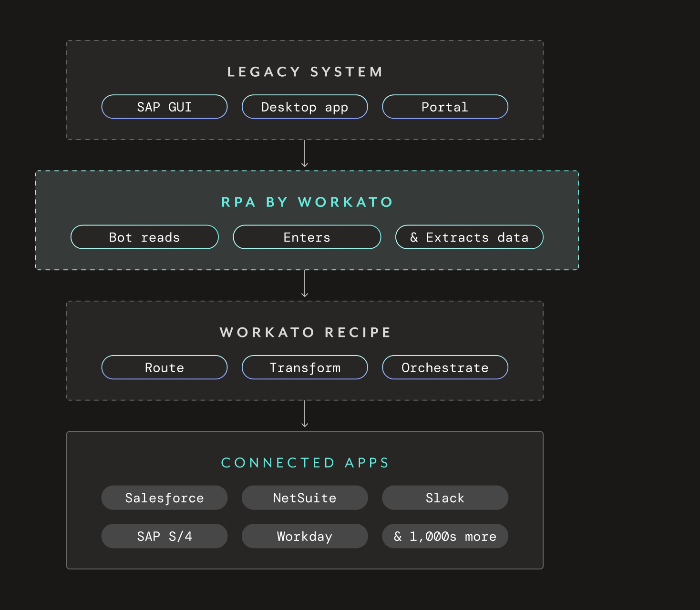Select the Transform pill

point(305,367)
